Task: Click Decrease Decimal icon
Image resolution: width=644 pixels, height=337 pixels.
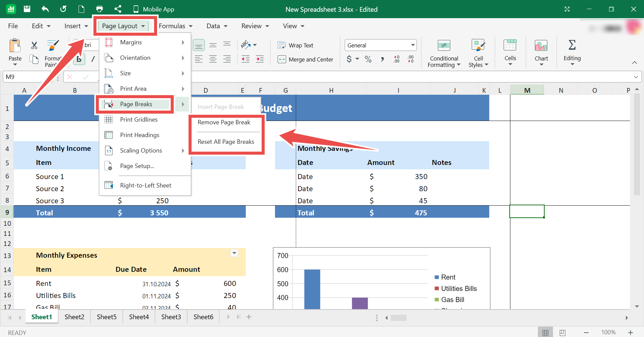Action: tap(411, 59)
